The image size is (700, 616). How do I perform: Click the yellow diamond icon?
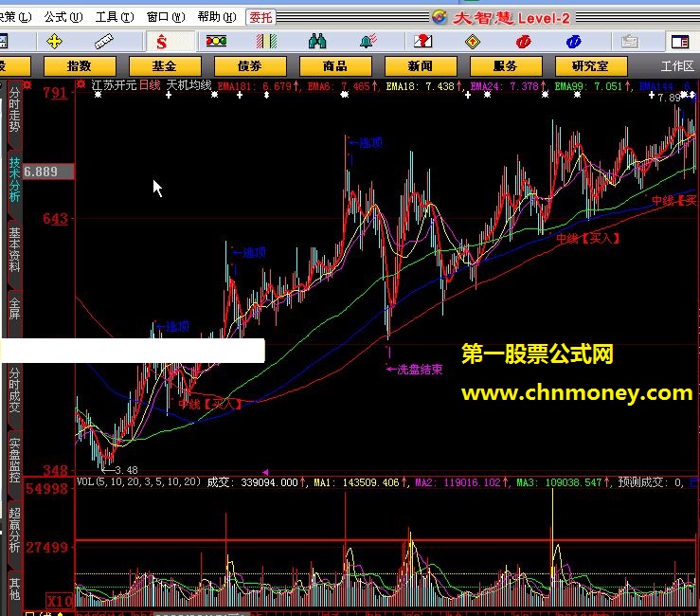point(473,42)
